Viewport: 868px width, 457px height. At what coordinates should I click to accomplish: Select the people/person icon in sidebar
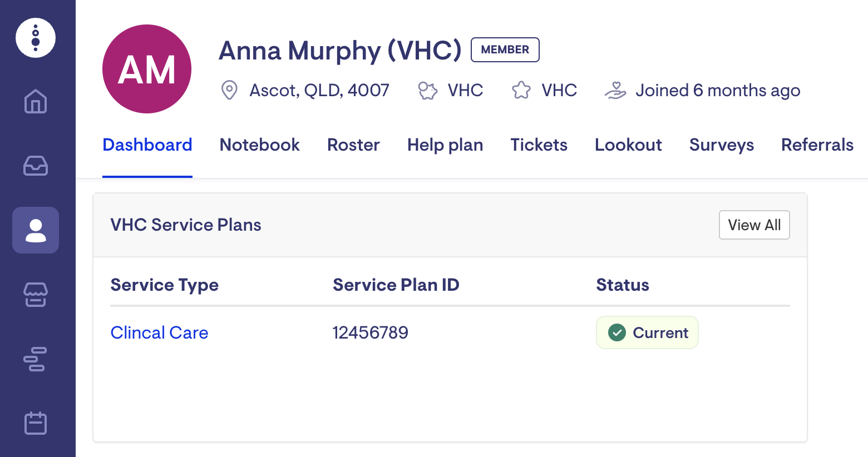pyautogui.click(x=36, y=230)
